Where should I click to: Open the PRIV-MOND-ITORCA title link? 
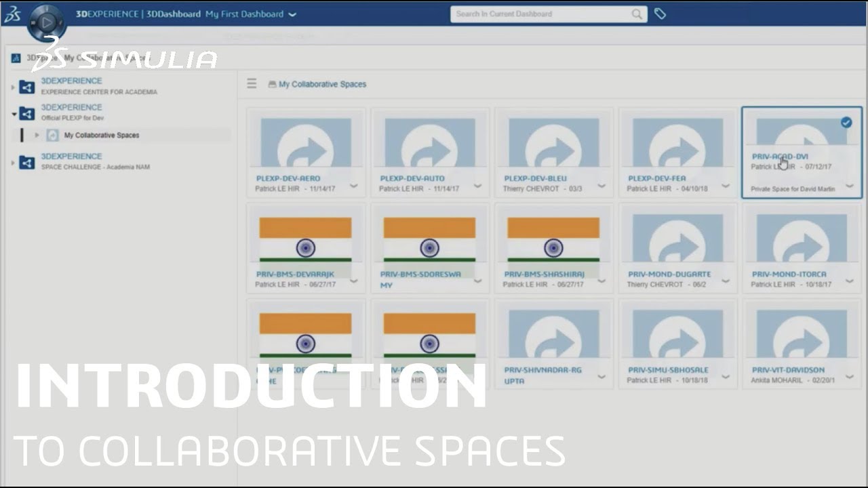789,274
